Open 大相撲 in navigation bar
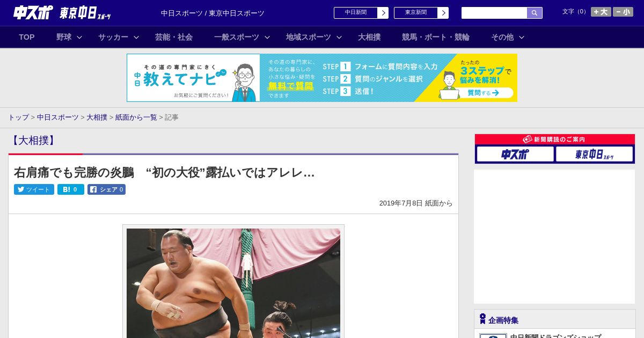 369,37
